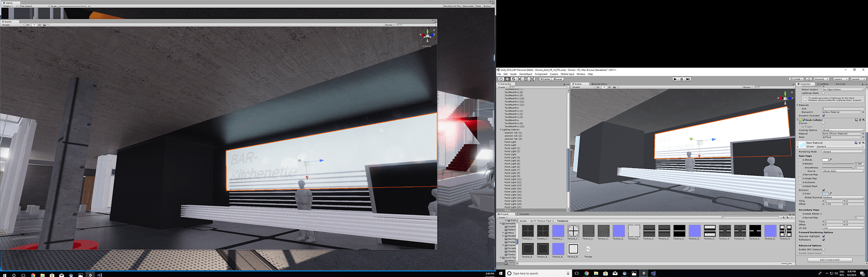The height and width of the screenshot is (277, 868).
Task: Select the Hand tool in Unity toolbar
Action: [501, 79]
